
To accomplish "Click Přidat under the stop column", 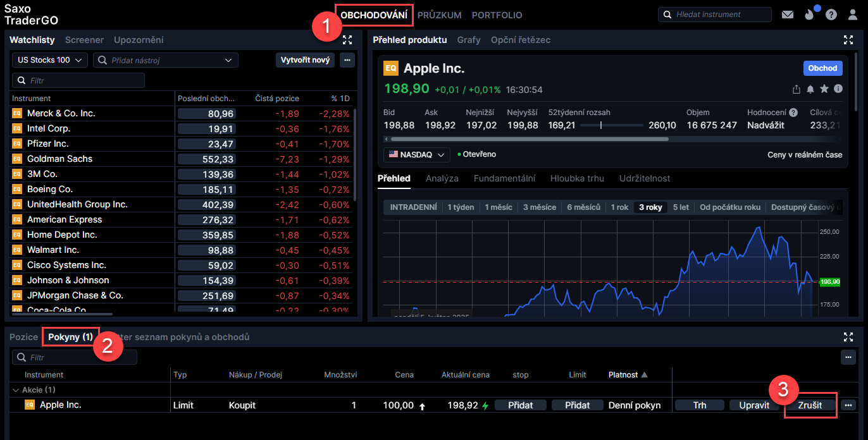I will tap(521, 405).
